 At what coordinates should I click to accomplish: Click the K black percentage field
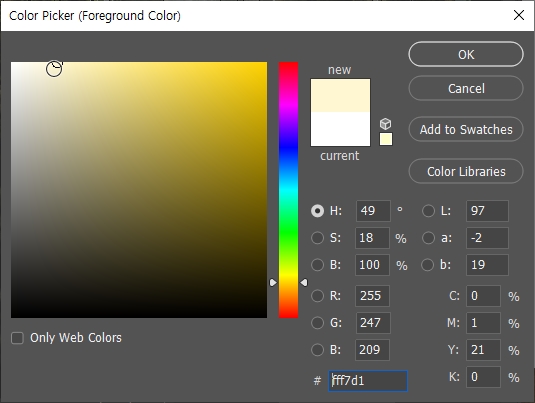[x=483, y=377]
